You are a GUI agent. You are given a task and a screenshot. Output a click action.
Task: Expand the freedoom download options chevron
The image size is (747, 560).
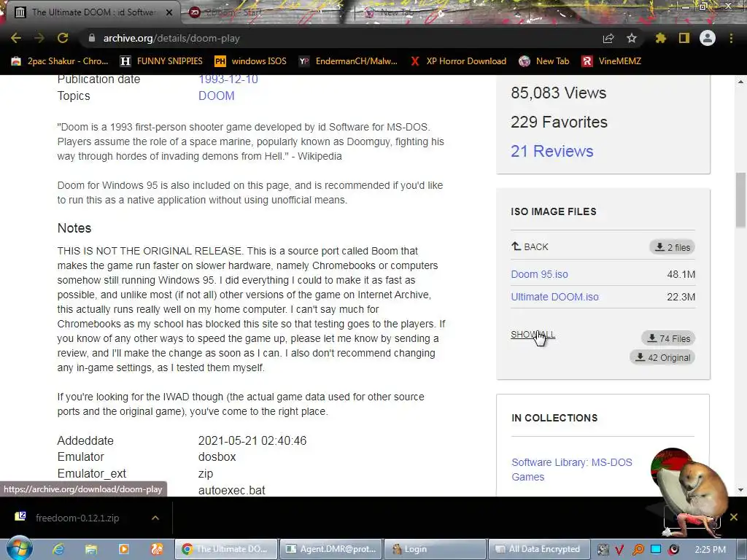155,518
